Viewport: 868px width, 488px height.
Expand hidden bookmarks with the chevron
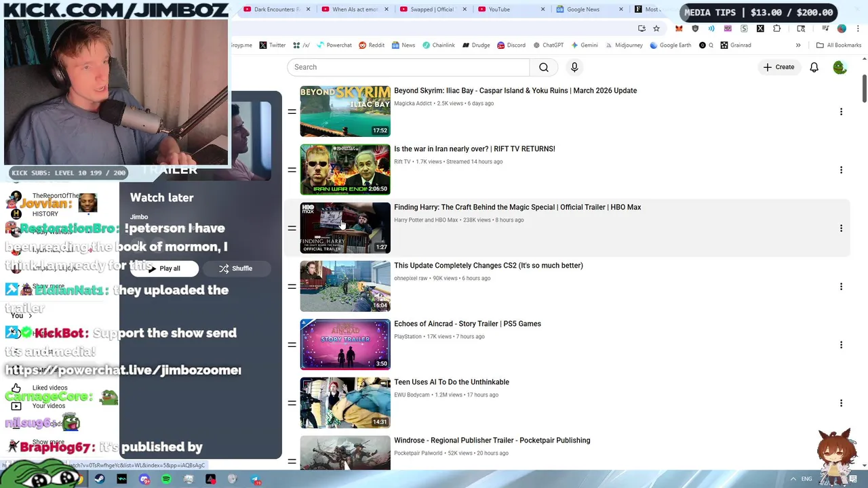coord(798,45)
